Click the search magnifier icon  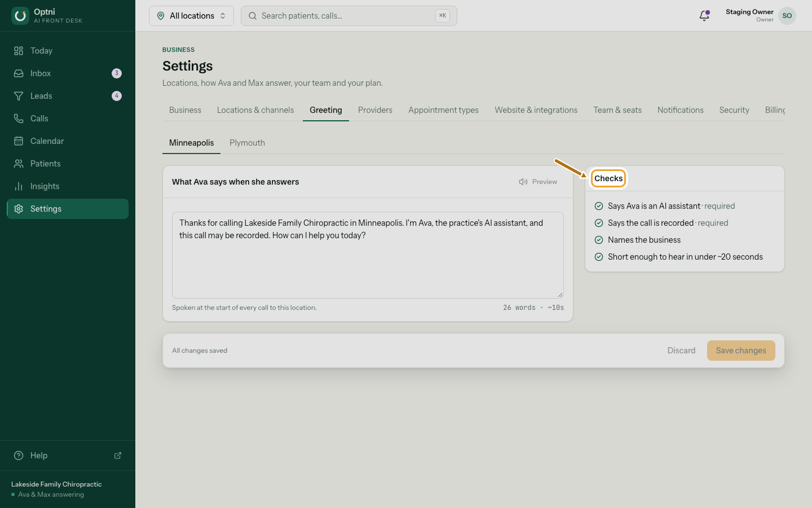(x=253, y=16)
